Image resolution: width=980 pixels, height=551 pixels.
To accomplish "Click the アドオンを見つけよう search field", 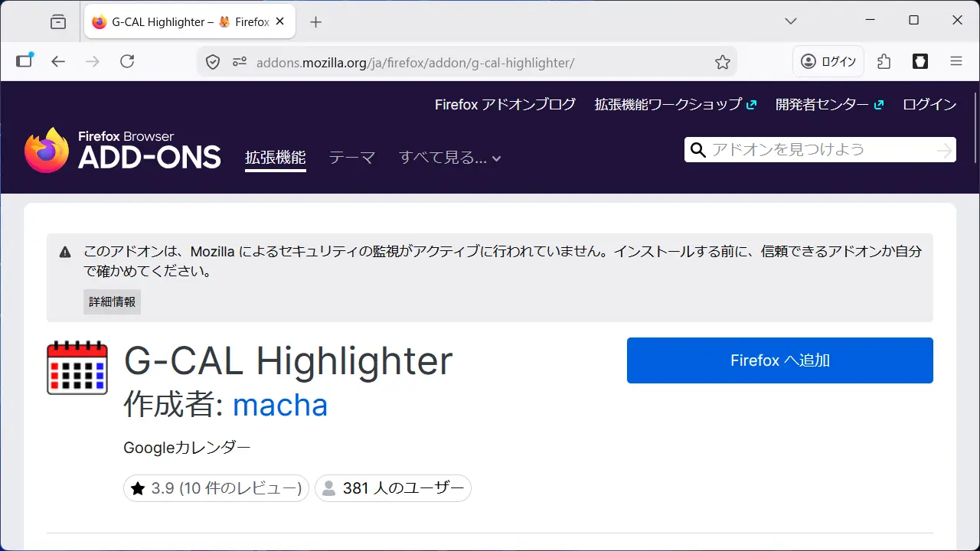I will point(819,150).
